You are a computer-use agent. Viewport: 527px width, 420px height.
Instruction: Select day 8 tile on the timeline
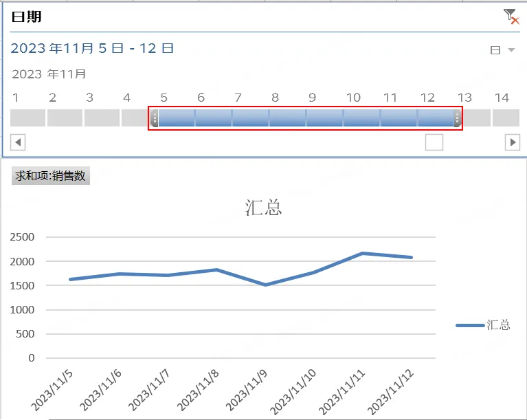click(x=288, y=118)
